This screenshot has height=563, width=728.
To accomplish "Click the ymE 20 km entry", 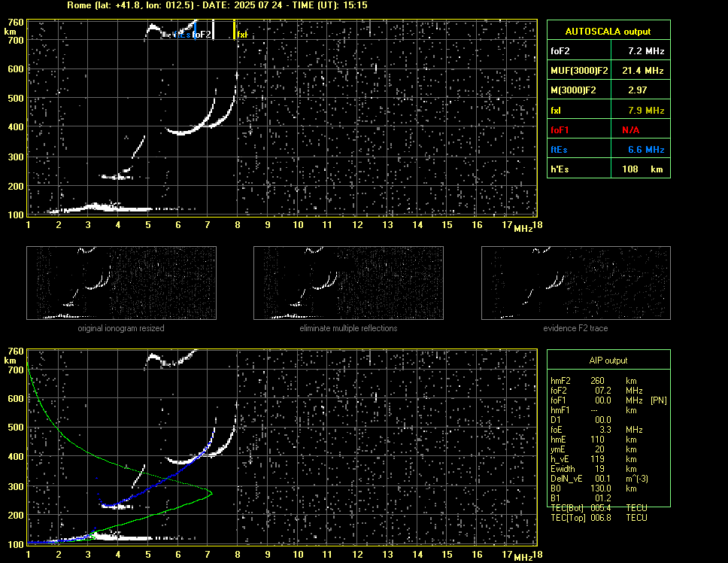I will pos(593,449).
